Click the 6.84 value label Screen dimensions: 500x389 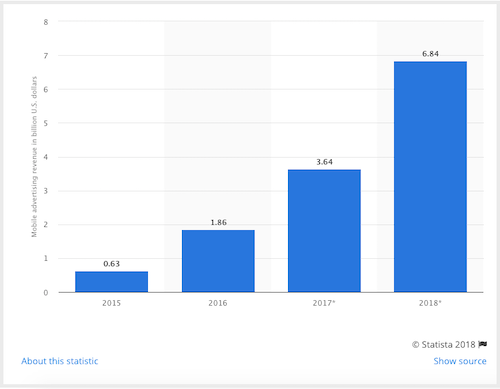[430, 54]
